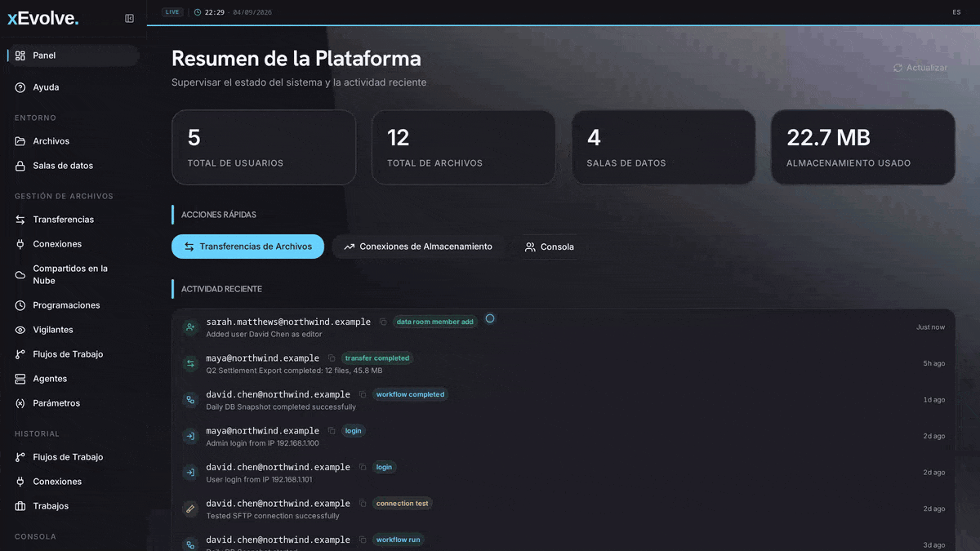980x551 pixels.
Task: Click the Actualizar refresh button
Action: click(x=920, y=68)
